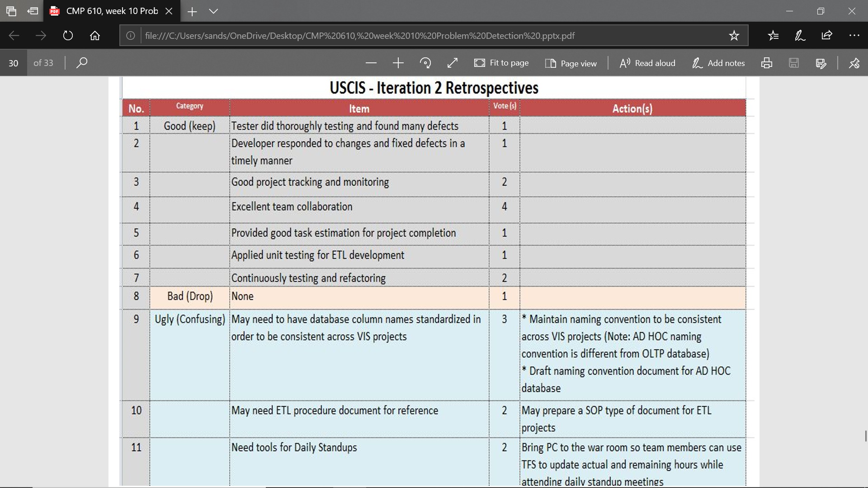This screenshot has height=488, width=868.
Task: Select 'Provided good task estimation' item
Action: click(x=344, y=233)
